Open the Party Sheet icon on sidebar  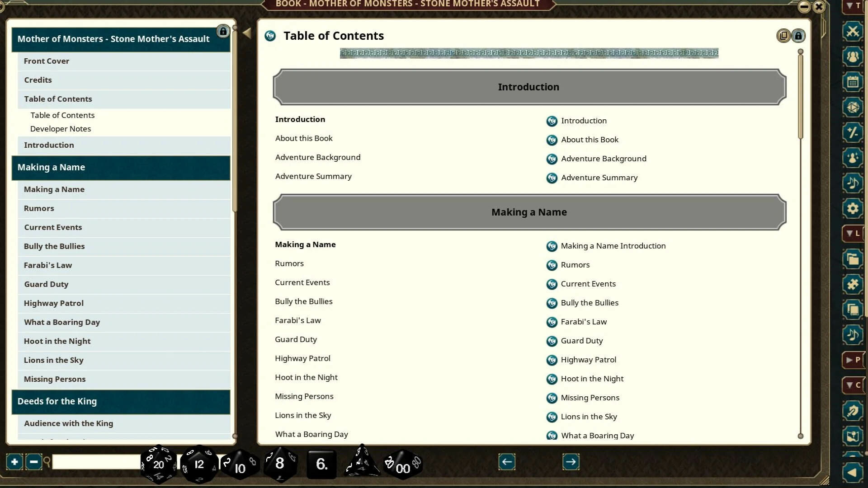tap(852, 57)
